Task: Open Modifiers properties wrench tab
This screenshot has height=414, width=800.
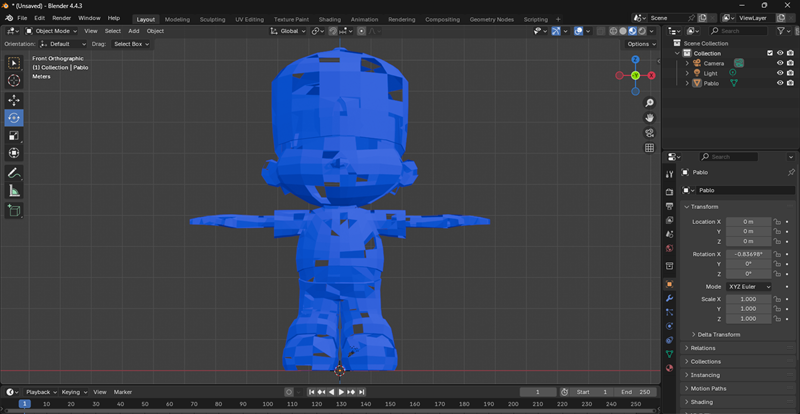Action: coord(670,298)
